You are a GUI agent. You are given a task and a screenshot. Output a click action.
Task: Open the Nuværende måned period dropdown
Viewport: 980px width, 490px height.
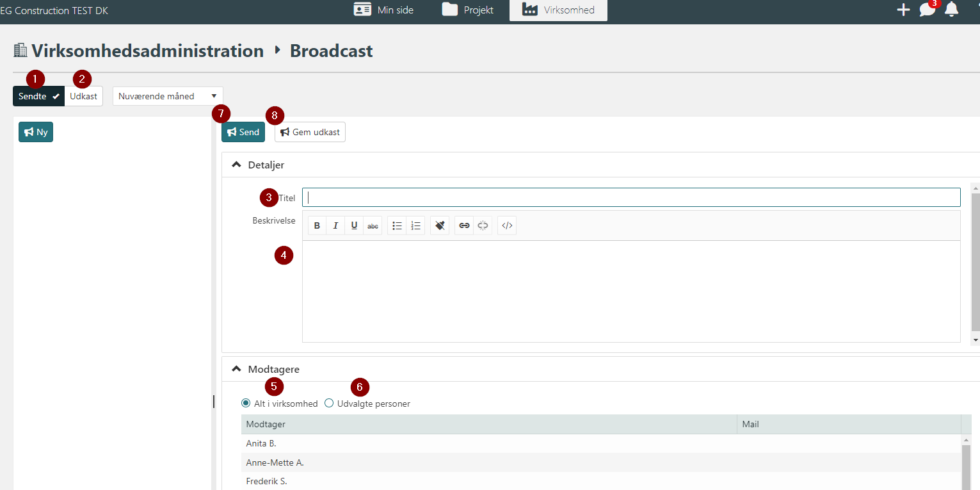click(168, 97)
